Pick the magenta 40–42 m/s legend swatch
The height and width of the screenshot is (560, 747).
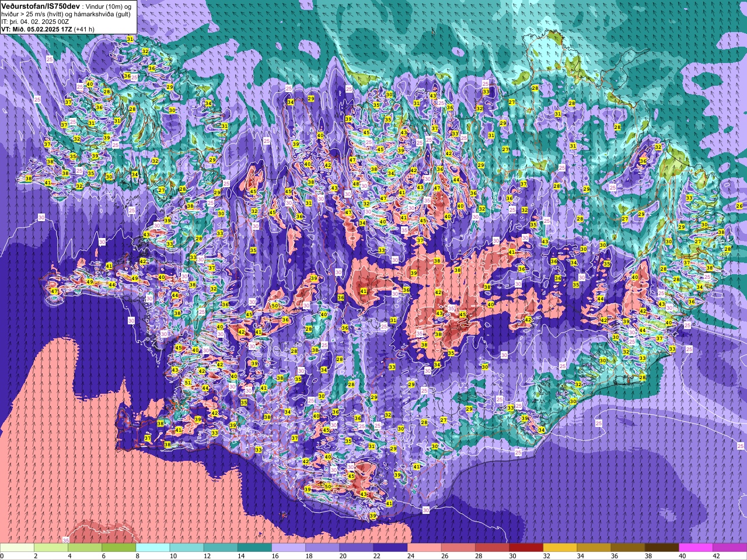click(696, 548)
